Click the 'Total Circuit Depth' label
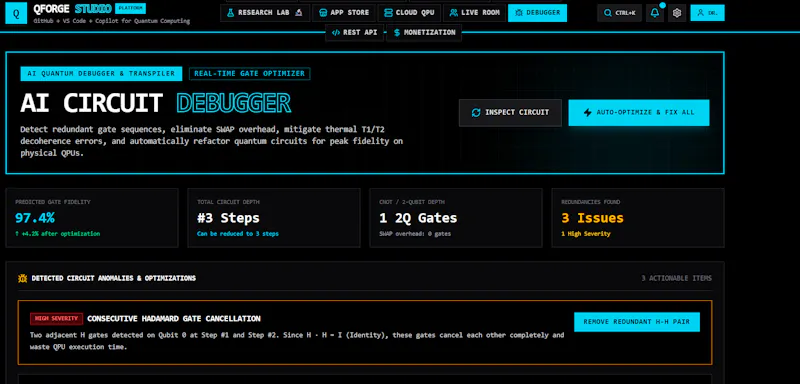Image resolution: width=800 pixels, height=384 pixels. click(228, 202)
